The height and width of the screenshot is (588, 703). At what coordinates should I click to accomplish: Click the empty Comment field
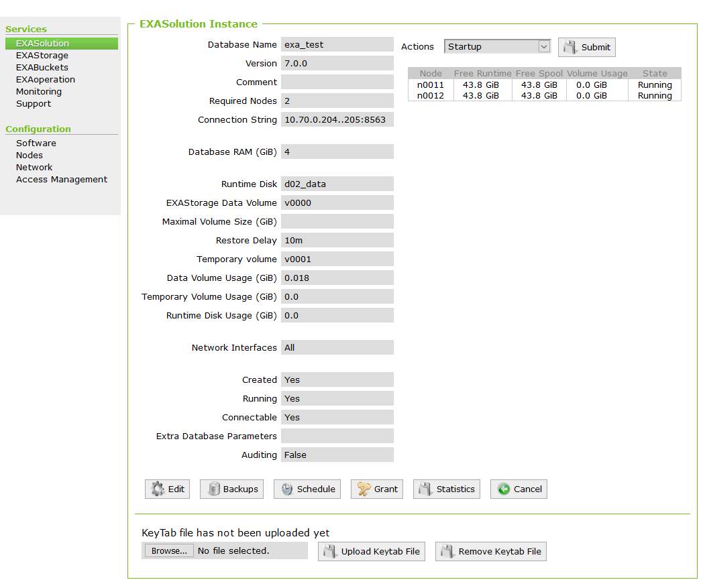[x=337, y=82]
